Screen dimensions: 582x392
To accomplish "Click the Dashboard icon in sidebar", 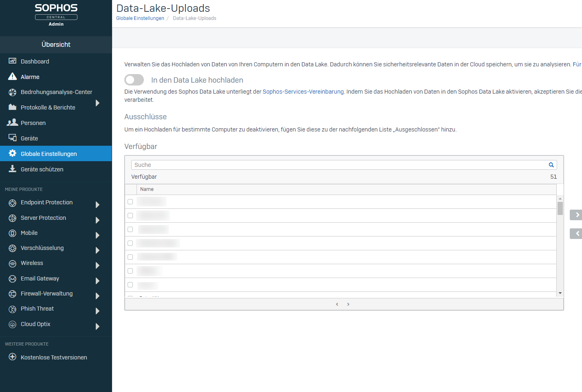I will pyautogui.click(x=13, y=61).
